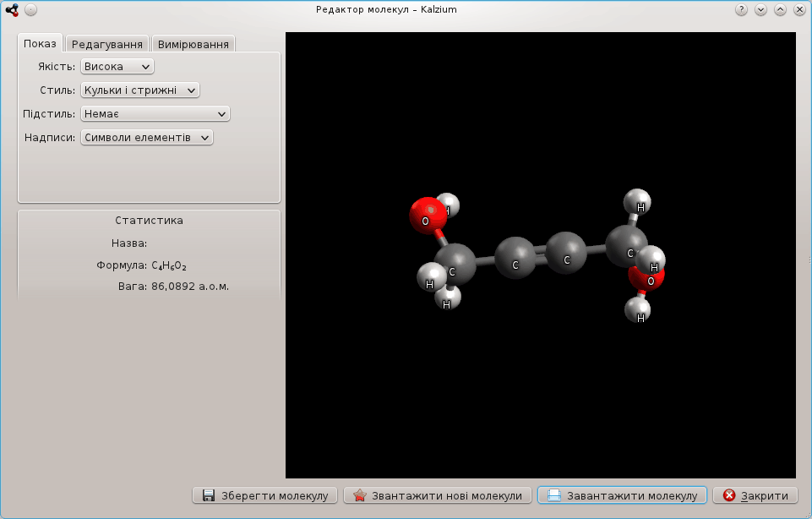Screen dimensions: 812x519
Task: Open the Якість dropdown set to Висока
Action: tap(117, 66)
